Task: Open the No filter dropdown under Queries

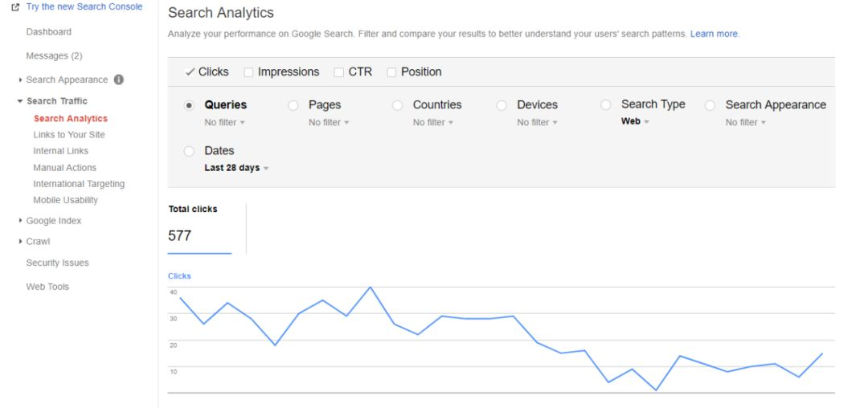Action: [225, 123]
